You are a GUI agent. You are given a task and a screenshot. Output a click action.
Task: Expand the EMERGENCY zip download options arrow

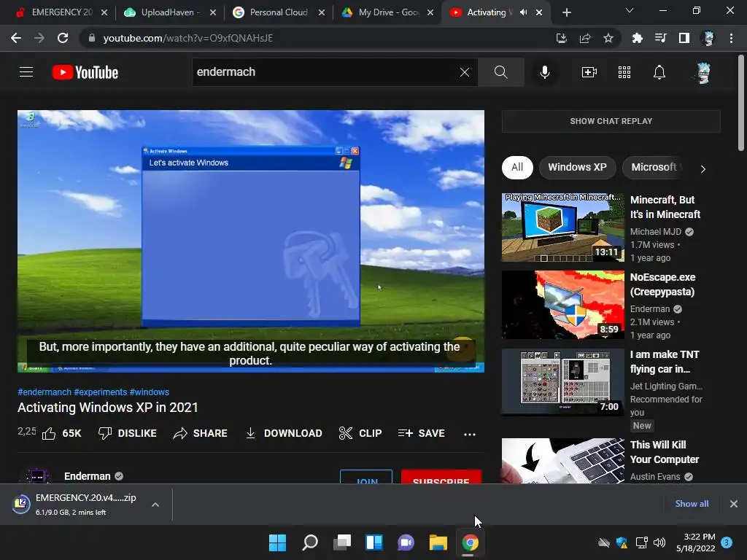point(155,505)
